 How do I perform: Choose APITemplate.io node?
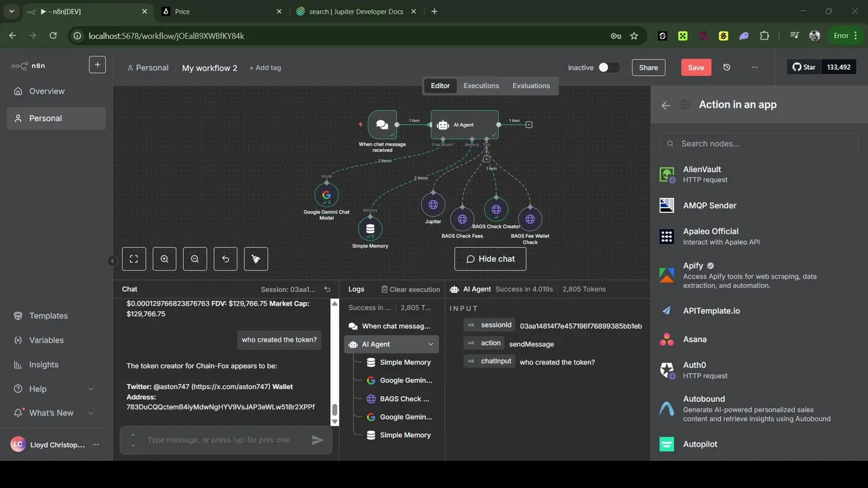pyautogui.click(x=759, y=310)
